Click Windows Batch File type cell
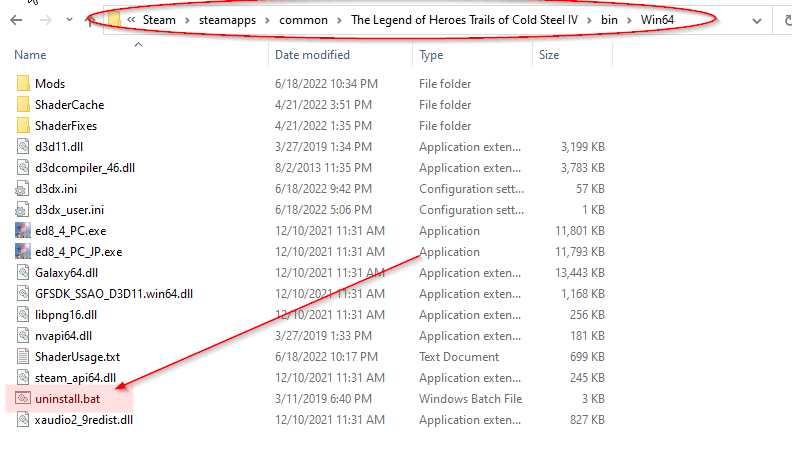The height and width of the screenshot is (449, 792). point(470,398)
